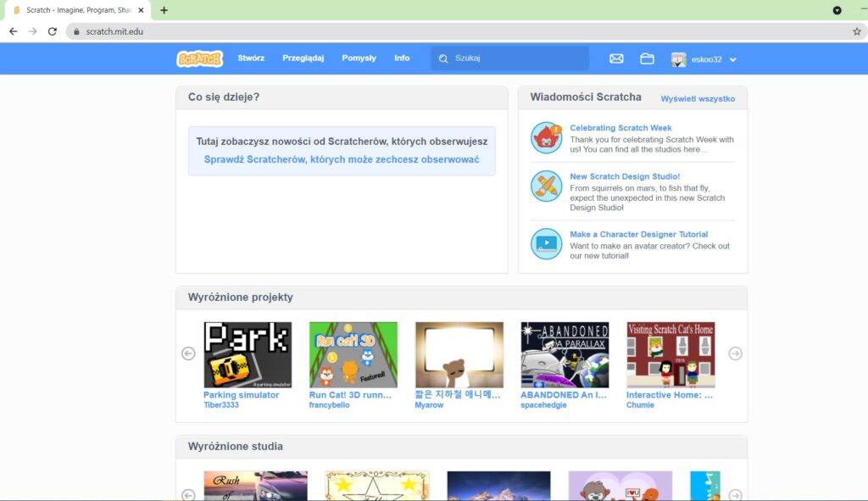The image size is (868, 501).
Task: Open the Przeglądaj menu item
Action: click(303, 58)
